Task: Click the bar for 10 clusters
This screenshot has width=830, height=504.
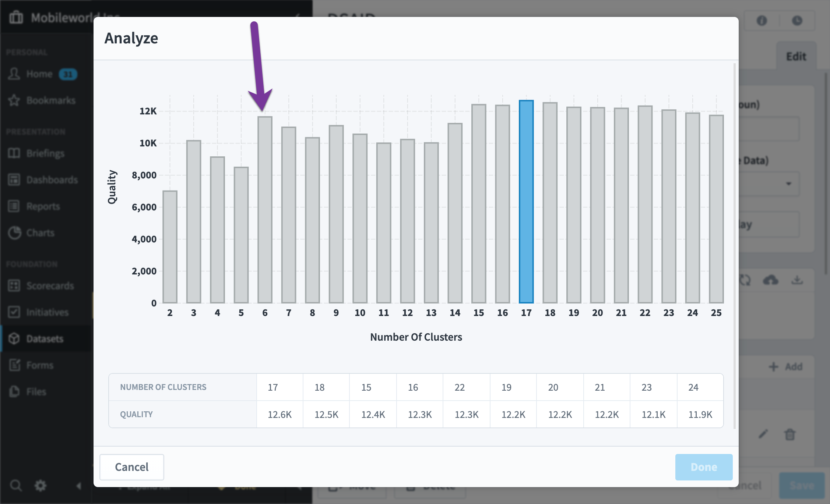Action: click(360, 219)
